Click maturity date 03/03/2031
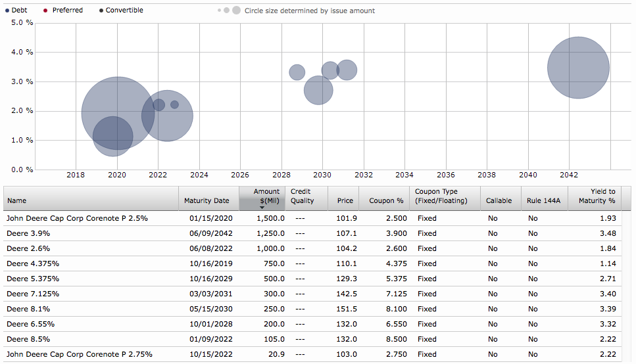Screen dimensions: 636x364 point(211,294)
